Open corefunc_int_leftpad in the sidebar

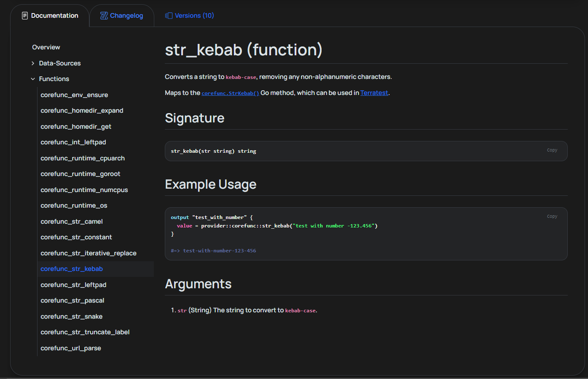tap(73, 142)
